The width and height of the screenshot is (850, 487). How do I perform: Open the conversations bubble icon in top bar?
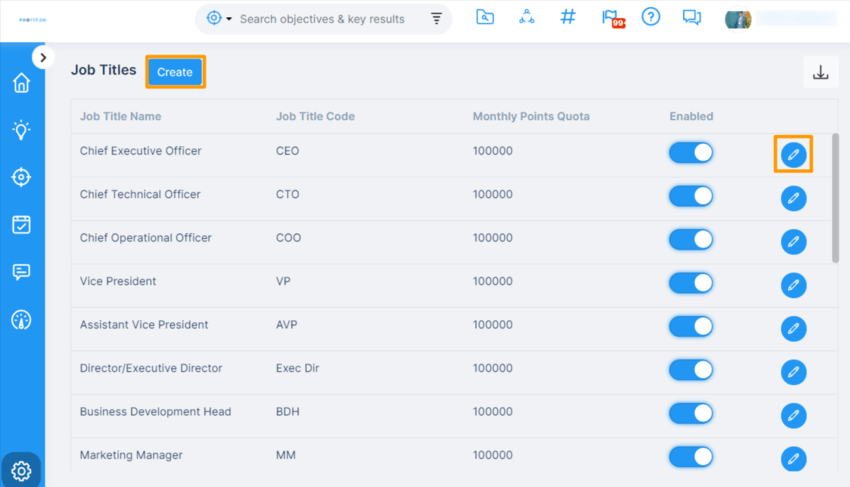point(692,18)
